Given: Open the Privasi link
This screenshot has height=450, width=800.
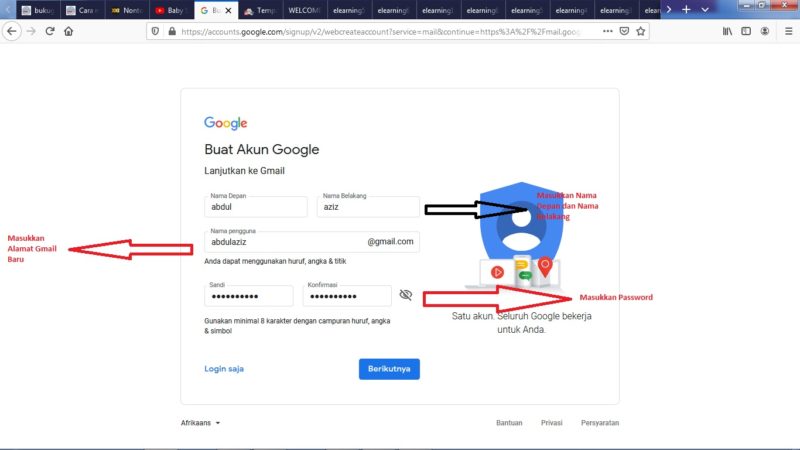Looking at the screenshot, I should pyautogui.click(x=552, y=422).
